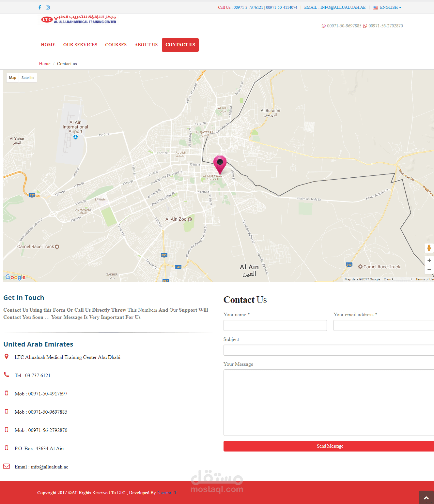Click mobile icon next to 00971-50-9697885
The image size is (434, 504).
pyautogui.click(x=7, y=411)
